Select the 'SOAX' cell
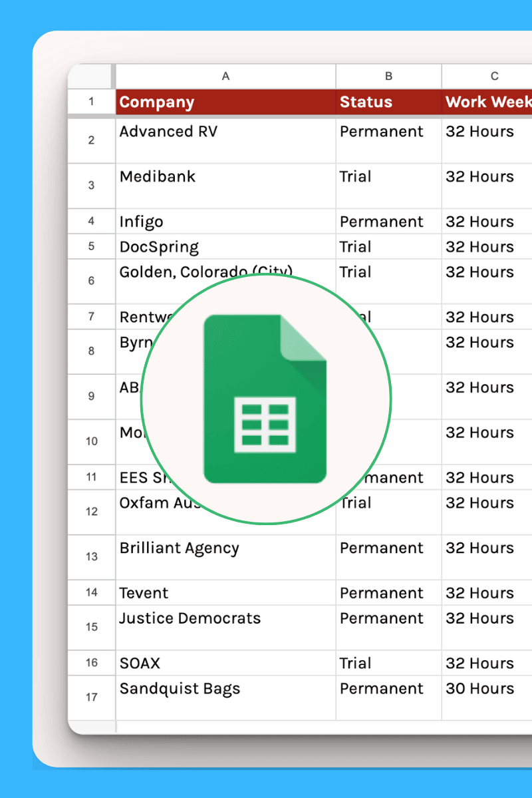Viewport: 532px width, 798px height. point(226,663)
